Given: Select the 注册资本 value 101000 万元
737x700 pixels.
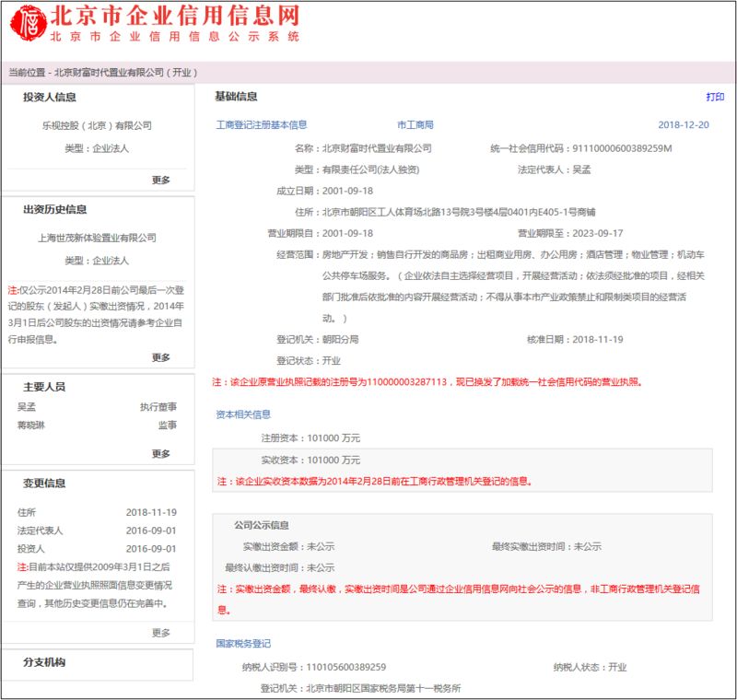Looking at the screenshot, I should pyautogui.click(x=333, y=437).
